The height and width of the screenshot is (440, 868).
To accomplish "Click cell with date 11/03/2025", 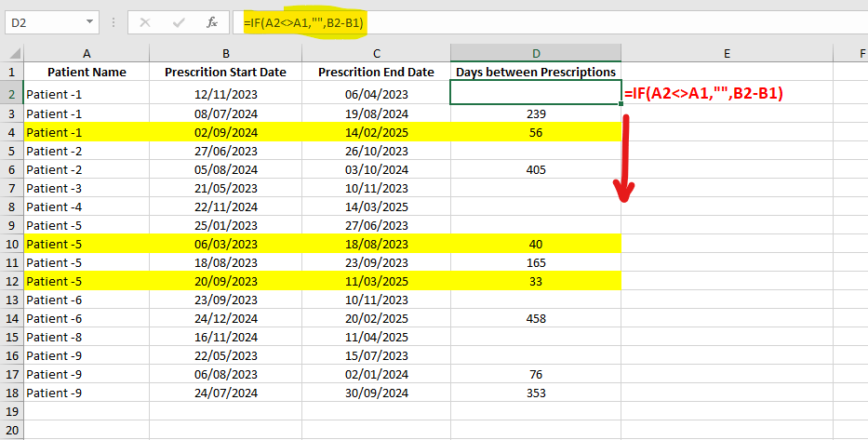I will (x=377, y=281).
